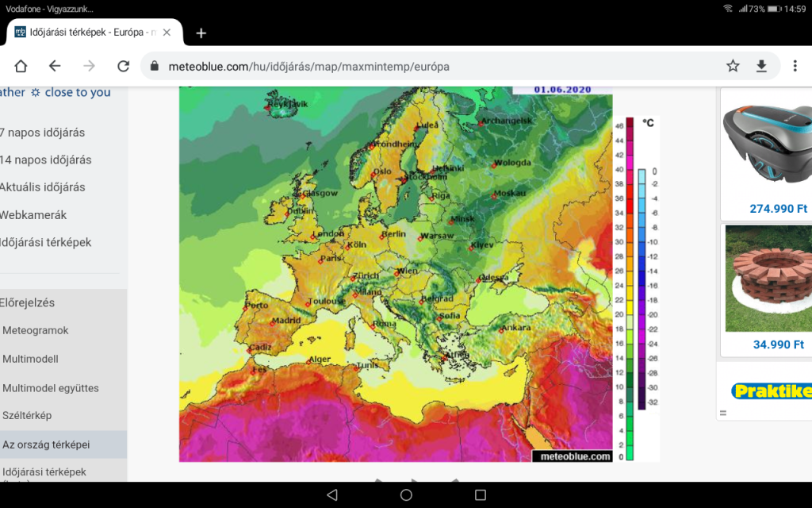Tap the browser home icon
The width and height of the screenshot is (812, 508).
coord(21,66)
